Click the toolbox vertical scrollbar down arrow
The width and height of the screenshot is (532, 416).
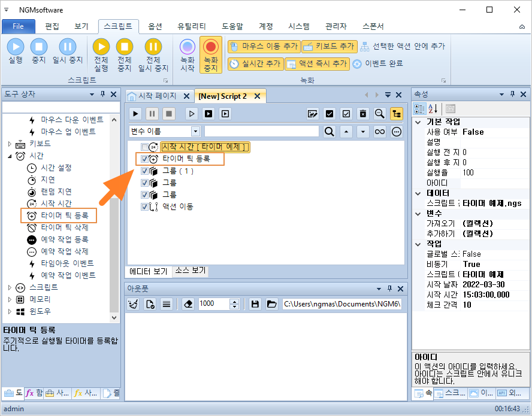point(114,318)
